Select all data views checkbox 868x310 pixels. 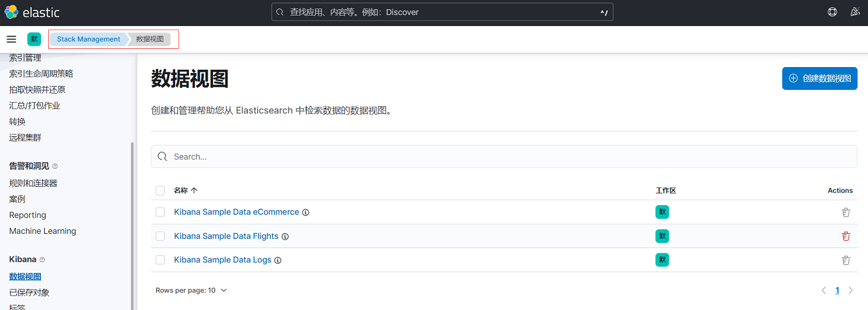pos(160,191)
